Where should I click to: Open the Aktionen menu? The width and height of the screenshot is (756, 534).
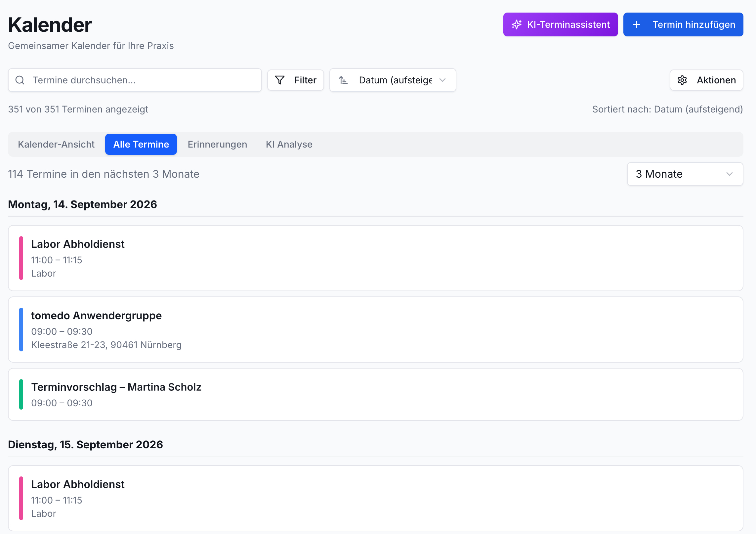click(x=706, y=80)
